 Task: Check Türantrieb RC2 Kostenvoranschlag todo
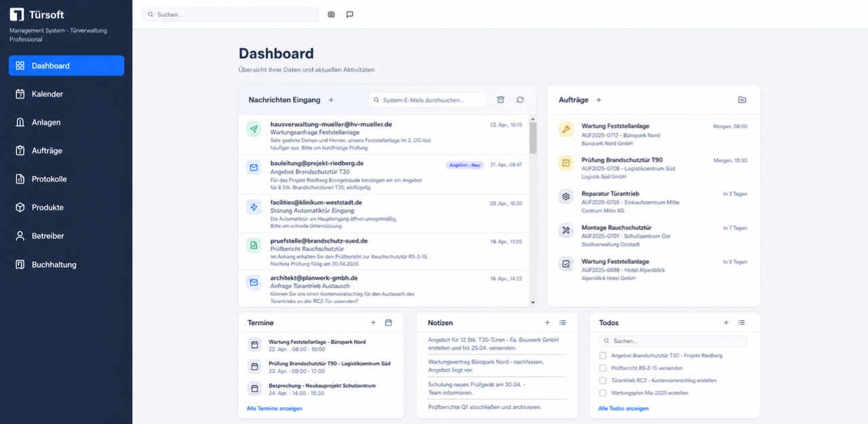(603, 381)
